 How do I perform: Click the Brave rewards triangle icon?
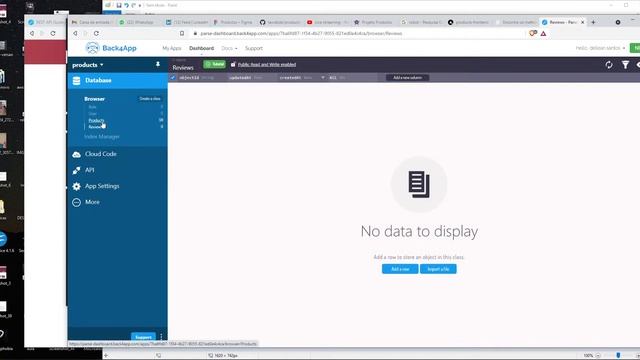[x=543, y=33]
